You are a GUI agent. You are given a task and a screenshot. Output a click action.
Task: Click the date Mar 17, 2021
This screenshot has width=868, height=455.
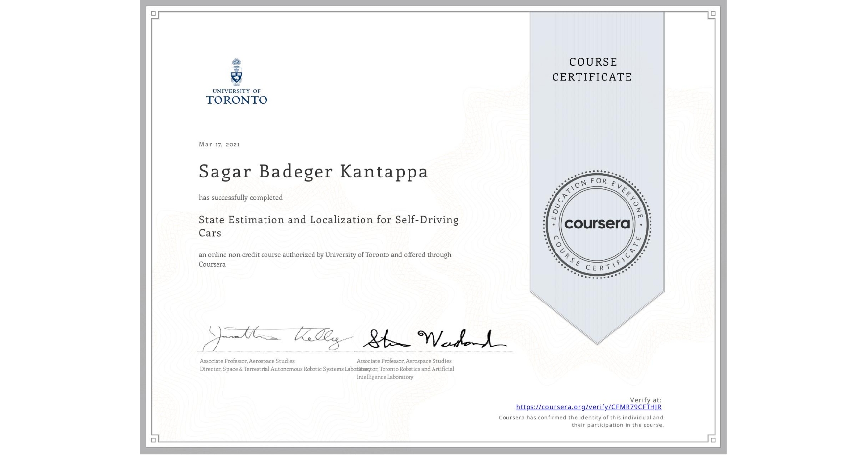point(219,144)
